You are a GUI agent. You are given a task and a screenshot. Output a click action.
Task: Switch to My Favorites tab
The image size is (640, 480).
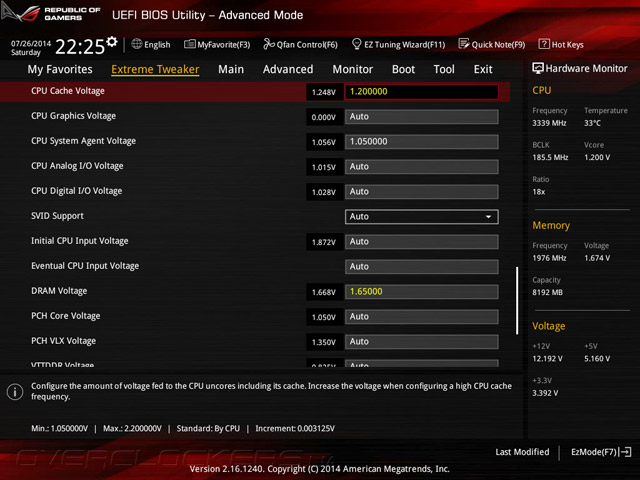pos(60,69)
